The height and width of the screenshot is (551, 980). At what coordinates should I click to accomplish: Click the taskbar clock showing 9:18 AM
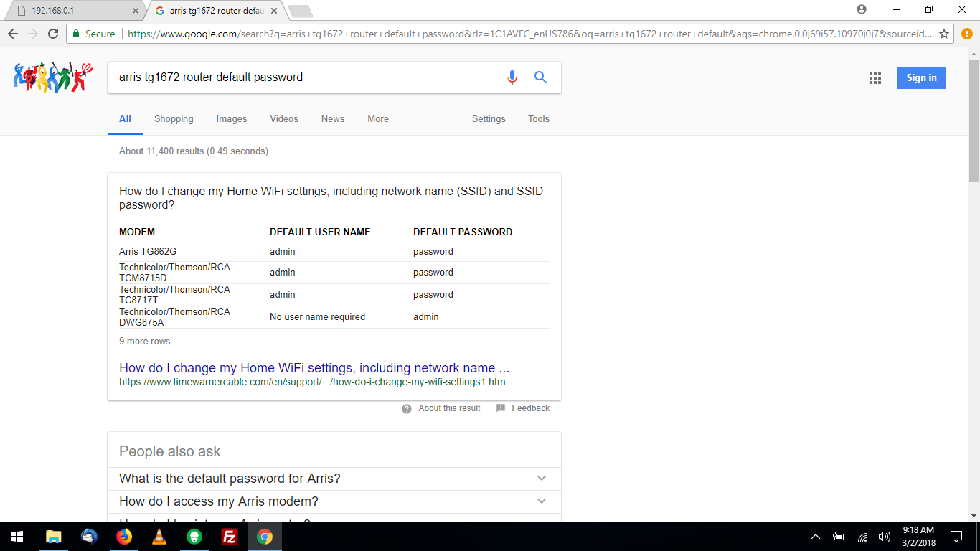click(x=918, y=537)
